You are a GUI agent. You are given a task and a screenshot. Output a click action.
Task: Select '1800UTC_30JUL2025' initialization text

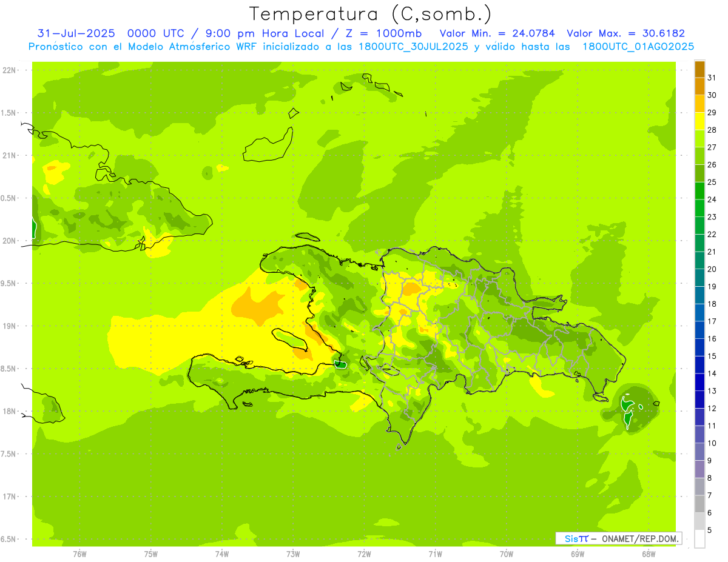[x=413, y=47]
